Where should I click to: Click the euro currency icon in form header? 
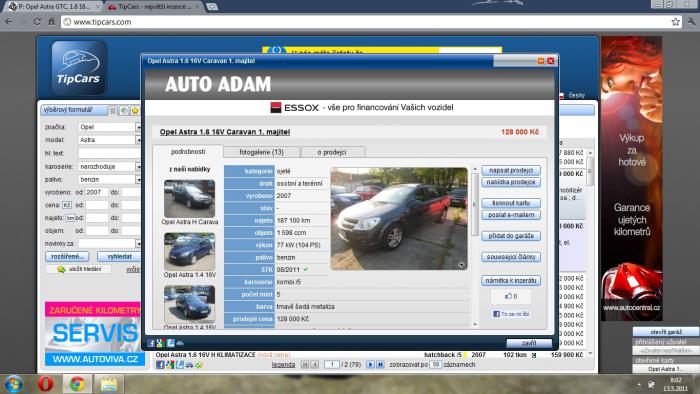click(x=124, y=110)
